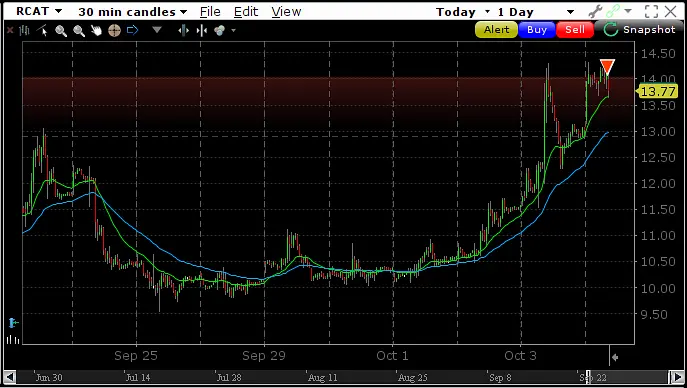The image size is (687, 388).
Task: Open the Today date dropdown
Action: click(463, 12)
